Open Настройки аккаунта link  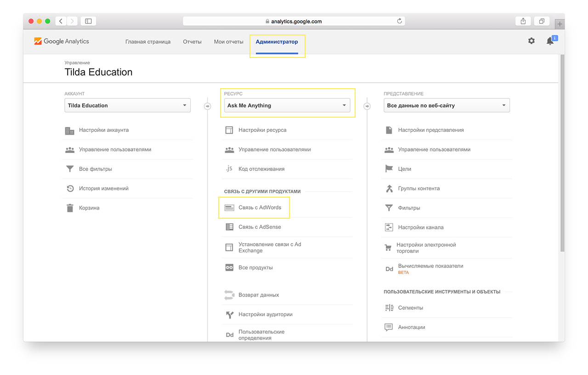(x=103, y=130)
